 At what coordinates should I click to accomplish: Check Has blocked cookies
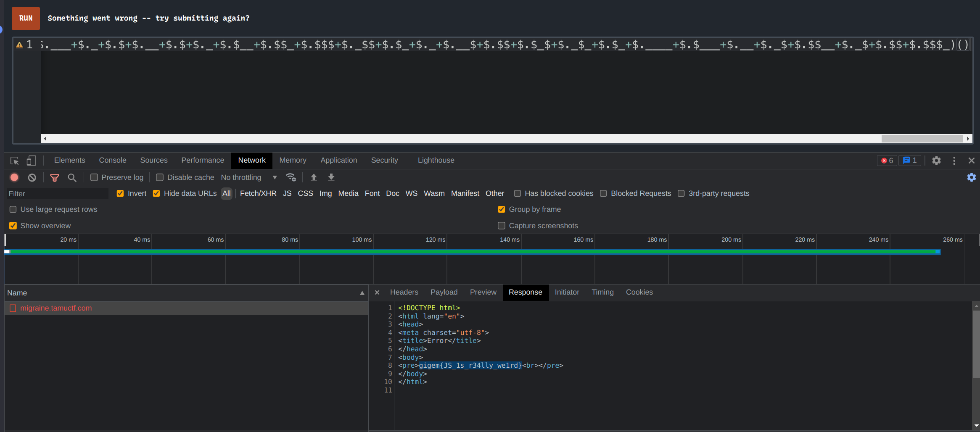click(518, 193)
